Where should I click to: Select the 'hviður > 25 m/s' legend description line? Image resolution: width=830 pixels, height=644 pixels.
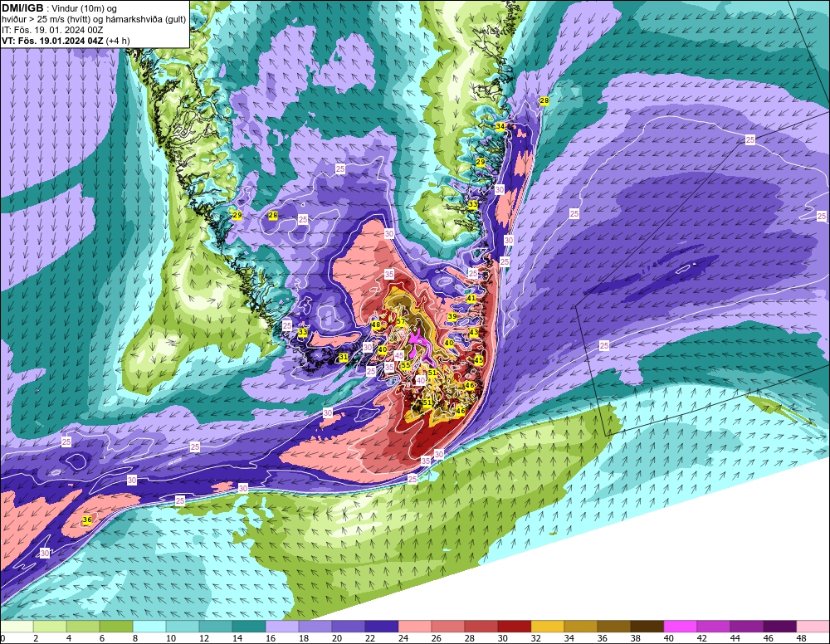click(94, 20)
